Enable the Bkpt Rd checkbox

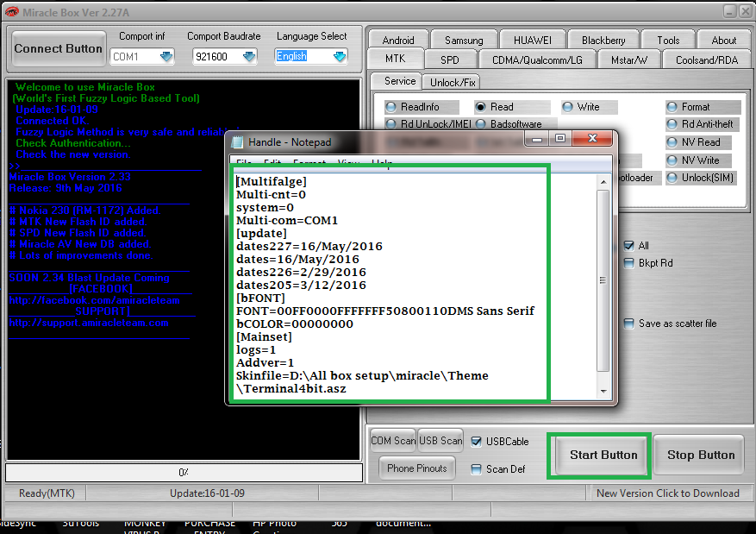(628, 263)
